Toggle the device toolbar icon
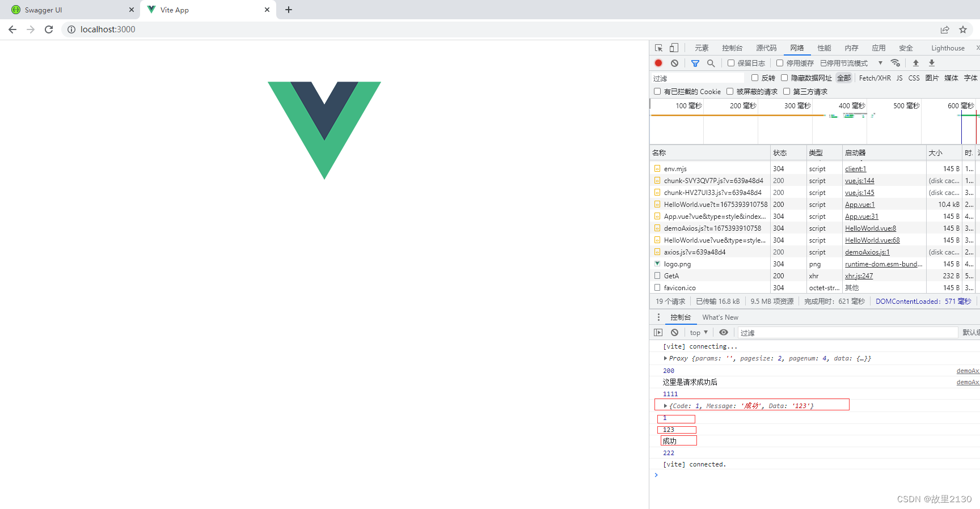 point(674,48)
